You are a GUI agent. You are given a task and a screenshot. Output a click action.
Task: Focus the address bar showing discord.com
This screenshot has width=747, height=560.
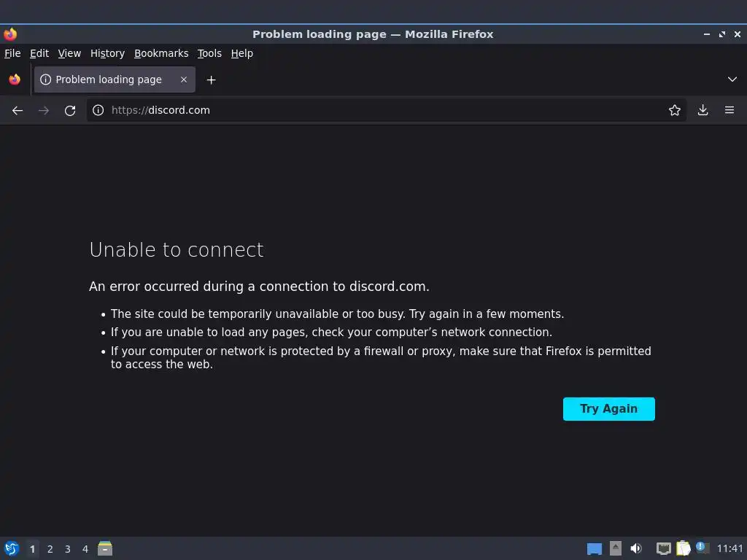[x=386, y=111]
